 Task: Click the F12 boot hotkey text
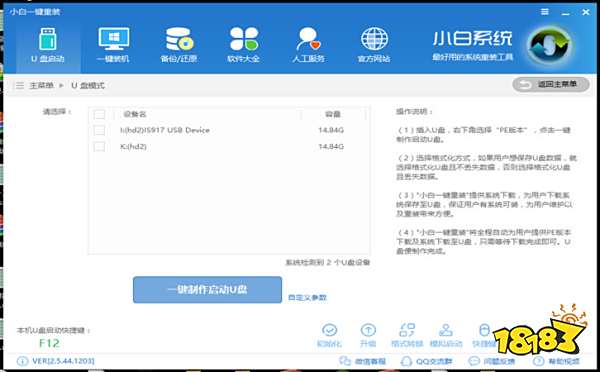coord(49,343)
